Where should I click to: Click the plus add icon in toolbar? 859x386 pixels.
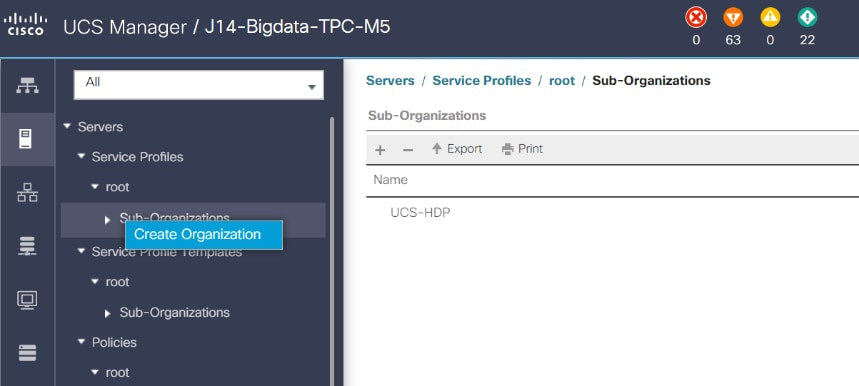coord(380,149)
